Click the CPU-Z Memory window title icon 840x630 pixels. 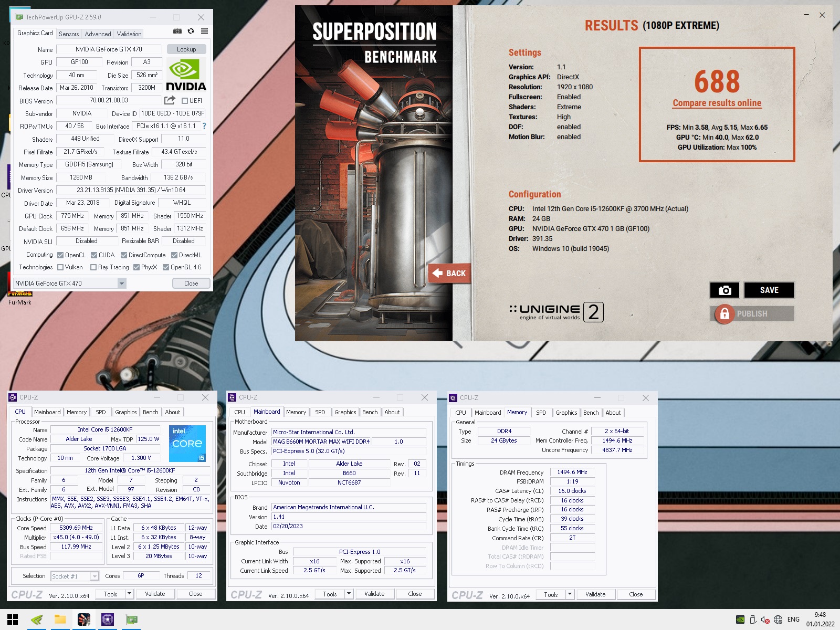click(x=454, y=398)
